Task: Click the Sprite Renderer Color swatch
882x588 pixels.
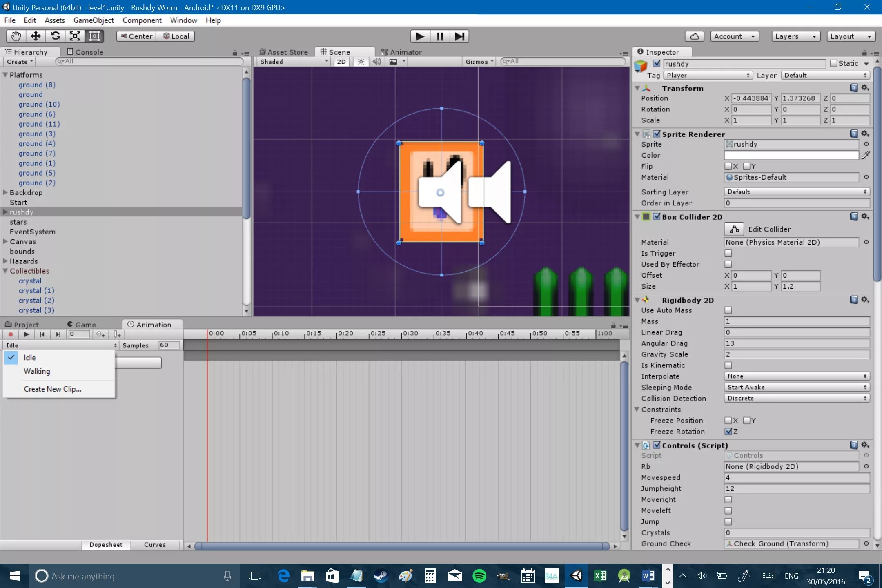Action: [791, 155]
